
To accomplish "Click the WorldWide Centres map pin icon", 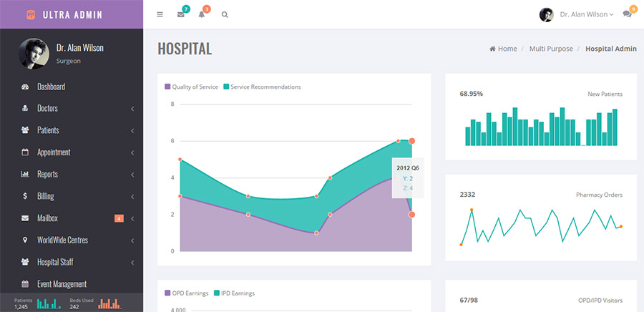I will click(25, 240).
